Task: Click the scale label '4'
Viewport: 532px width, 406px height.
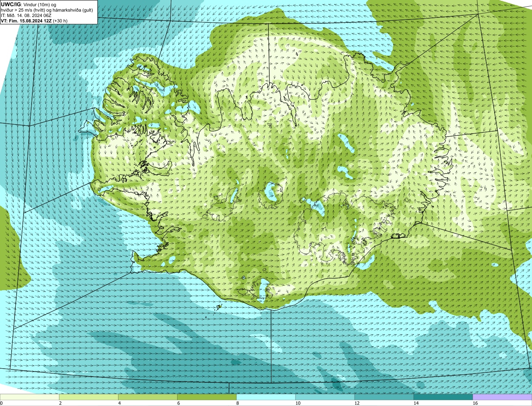Action: point(120,403)
